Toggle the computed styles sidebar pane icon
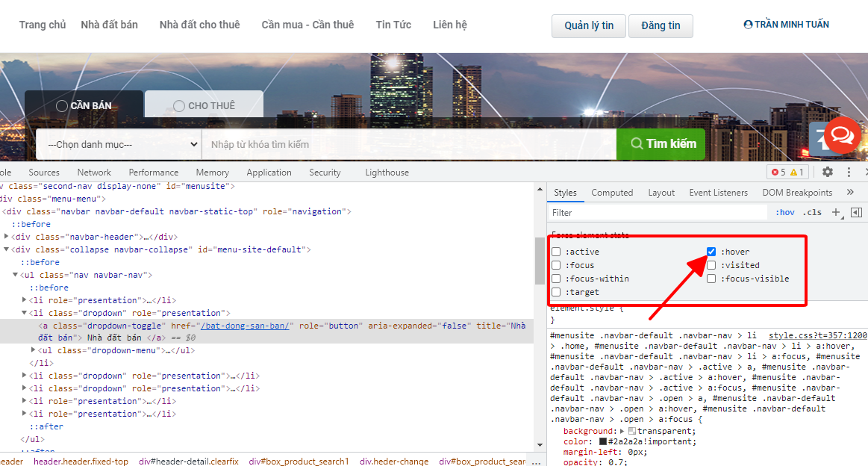868x466 pixels. 856,213
